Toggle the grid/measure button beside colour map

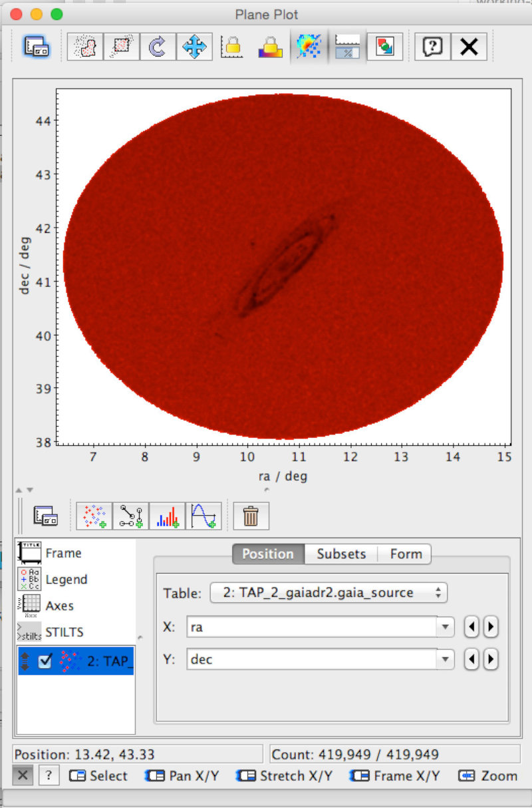346,46
